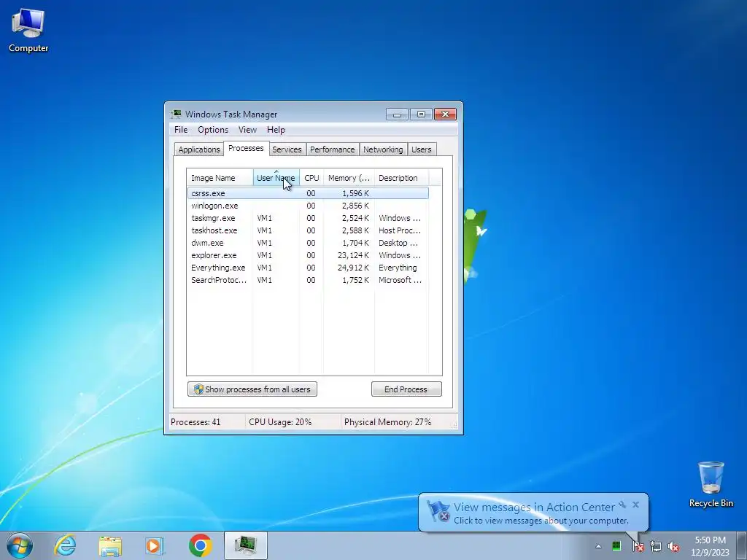Screen dimensions: 747x560
Task: Select the Task Manager taskbar button
Action: tap(245, 545)
